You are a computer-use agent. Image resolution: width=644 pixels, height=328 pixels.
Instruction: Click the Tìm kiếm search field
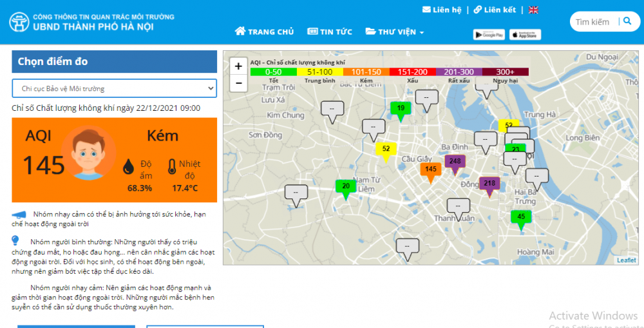(x=592, y=22)
